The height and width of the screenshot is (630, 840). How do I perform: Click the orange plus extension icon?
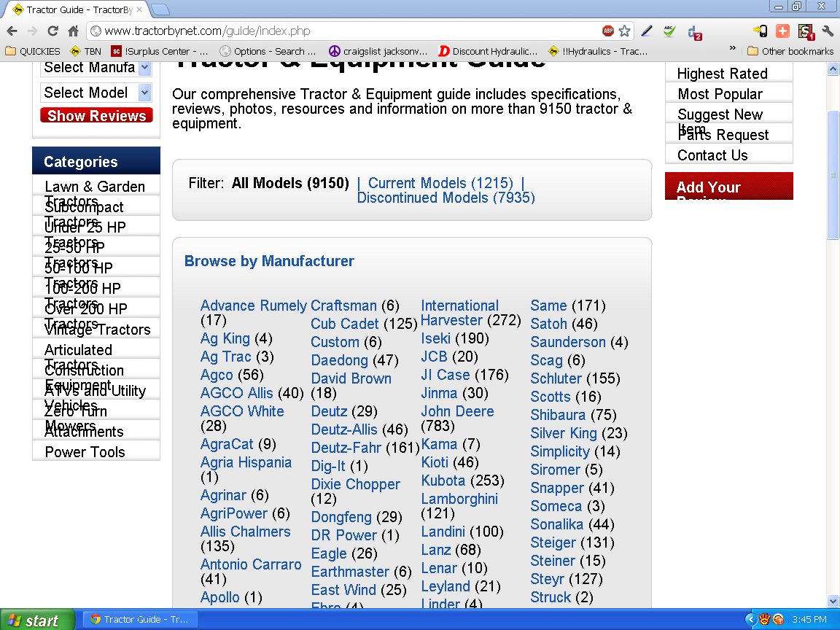(782, 31)
